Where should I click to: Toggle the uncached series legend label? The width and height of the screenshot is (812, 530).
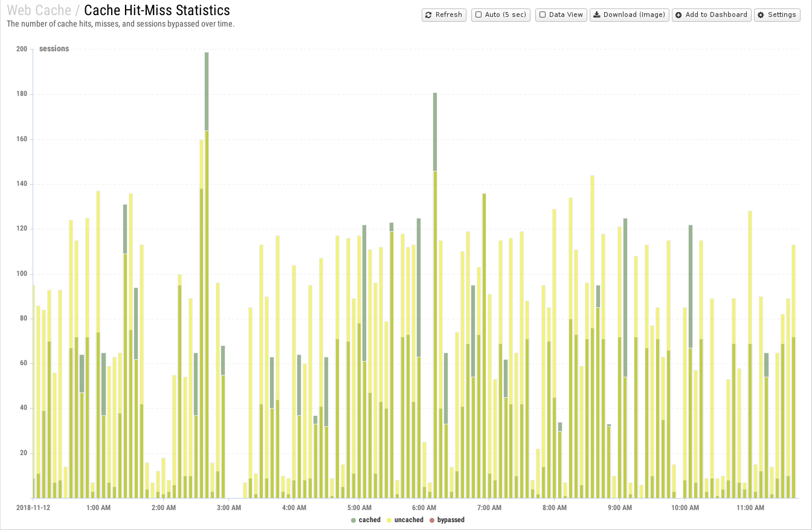(409, 520)
